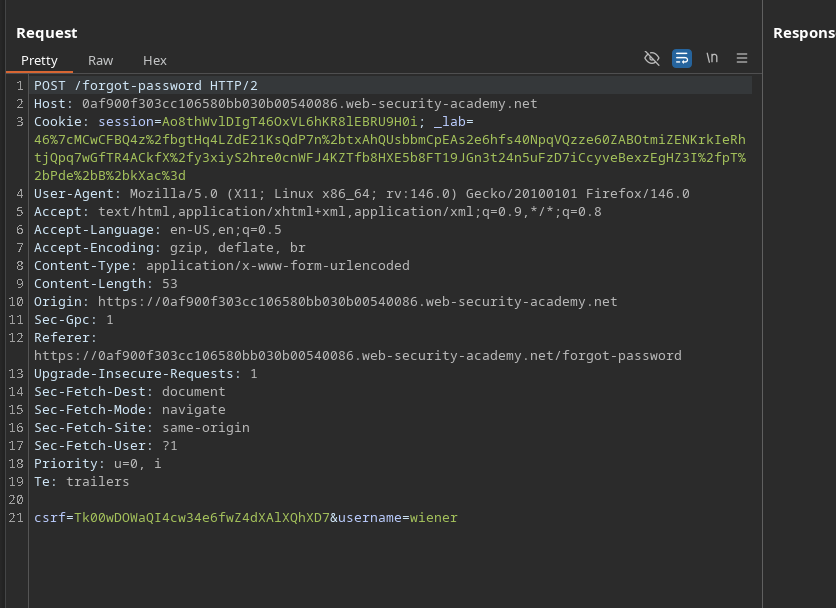Toggle show non-printable characters \n icon

pyautogui.click(x=712, y=58)
